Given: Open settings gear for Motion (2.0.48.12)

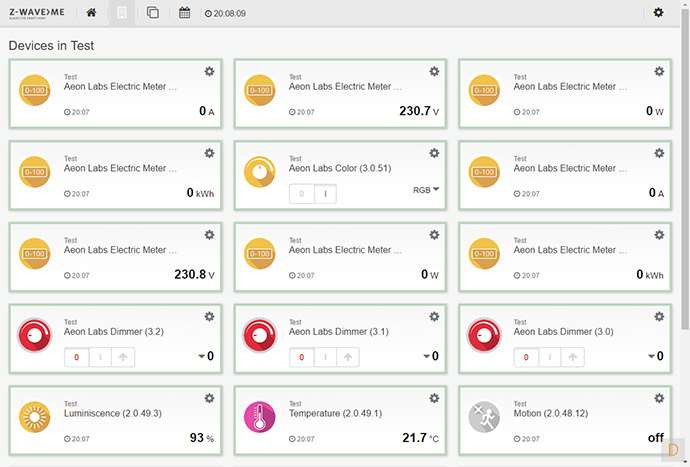Looking at the screenshot, I should tap(658, 398).
